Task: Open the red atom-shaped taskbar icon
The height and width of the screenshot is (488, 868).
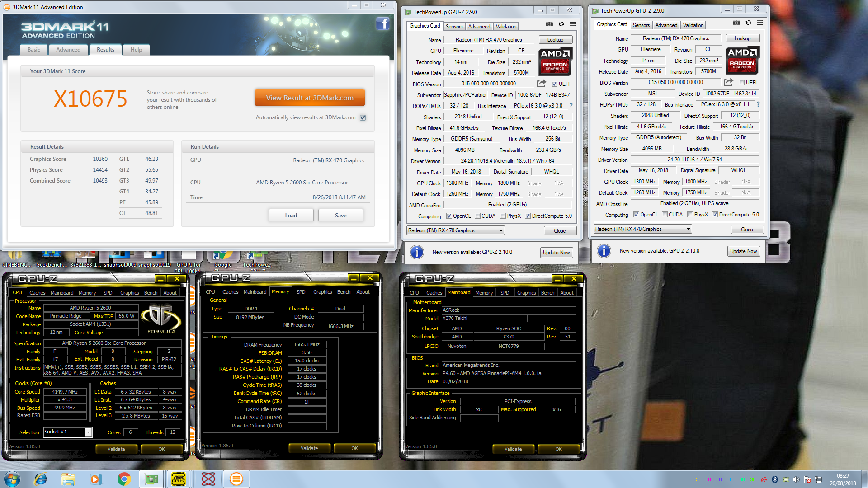Action: (x=208, y=479)
